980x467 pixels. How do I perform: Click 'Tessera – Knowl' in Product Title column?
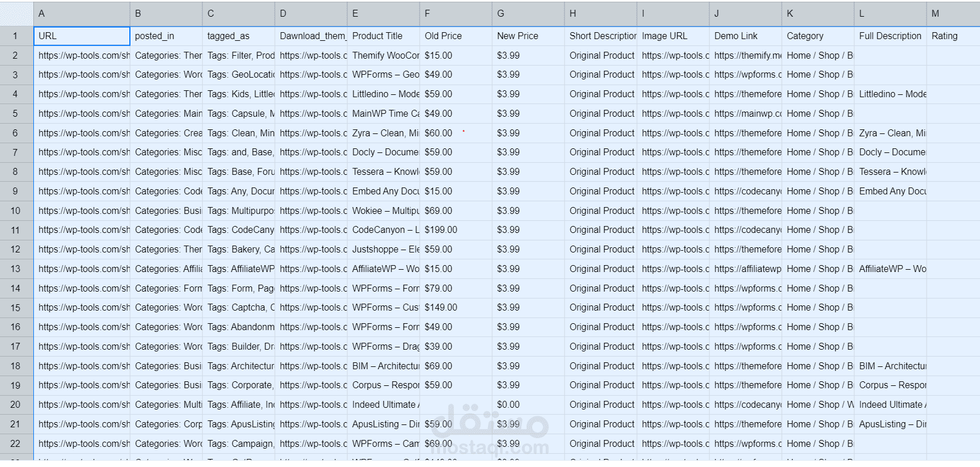pos(383,172)
